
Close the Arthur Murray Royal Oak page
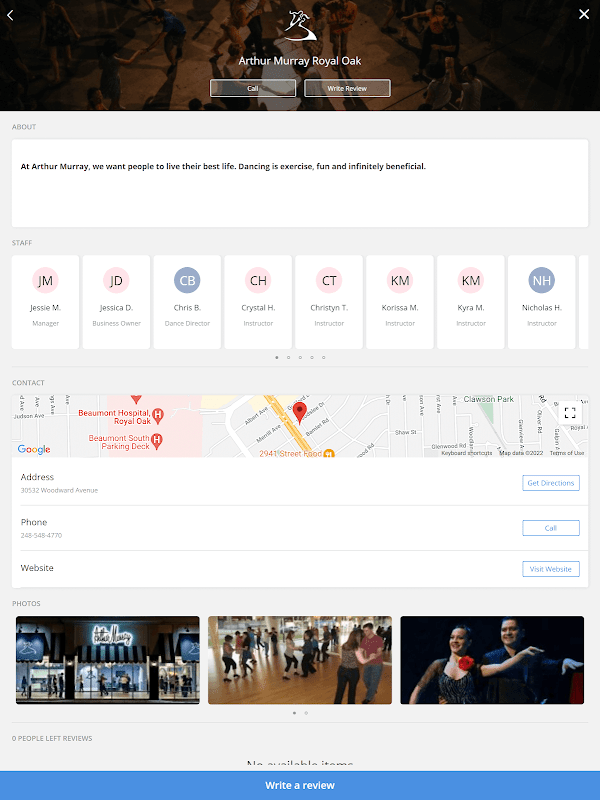pyautogui.click(x=584, y=14)
